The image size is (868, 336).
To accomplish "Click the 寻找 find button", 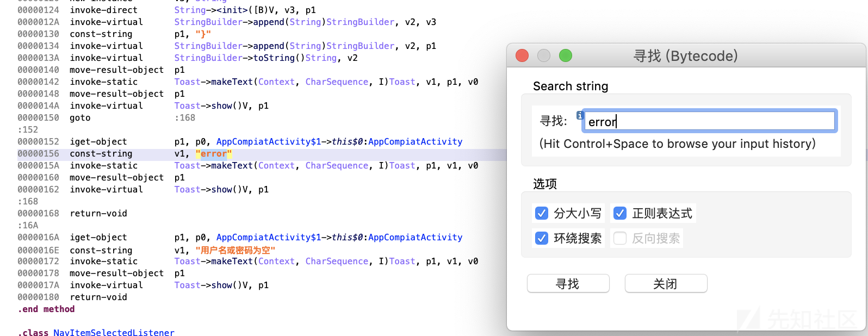I will [x=568, y=284].
